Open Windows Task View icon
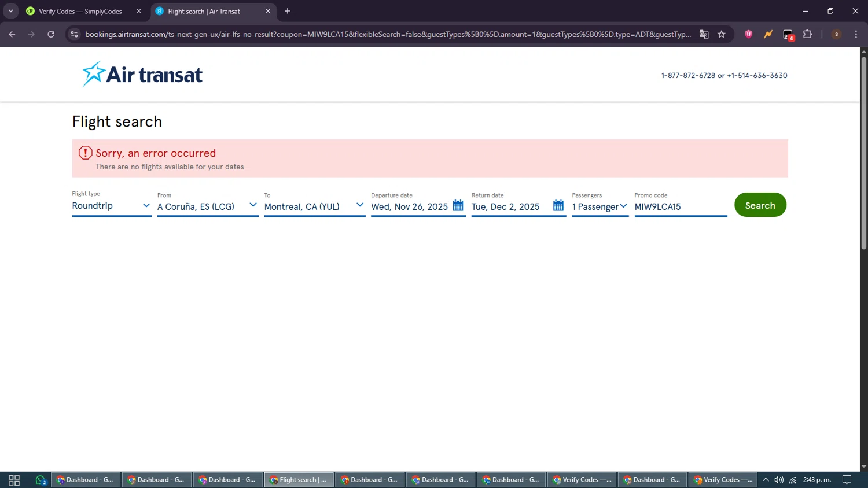Screen dimensions: 868x488 click(14, 480)
